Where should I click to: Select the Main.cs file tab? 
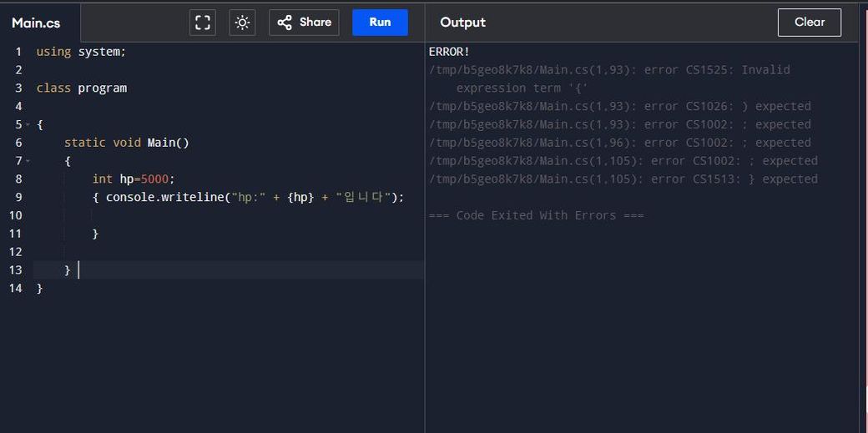[x=36, y=23]
